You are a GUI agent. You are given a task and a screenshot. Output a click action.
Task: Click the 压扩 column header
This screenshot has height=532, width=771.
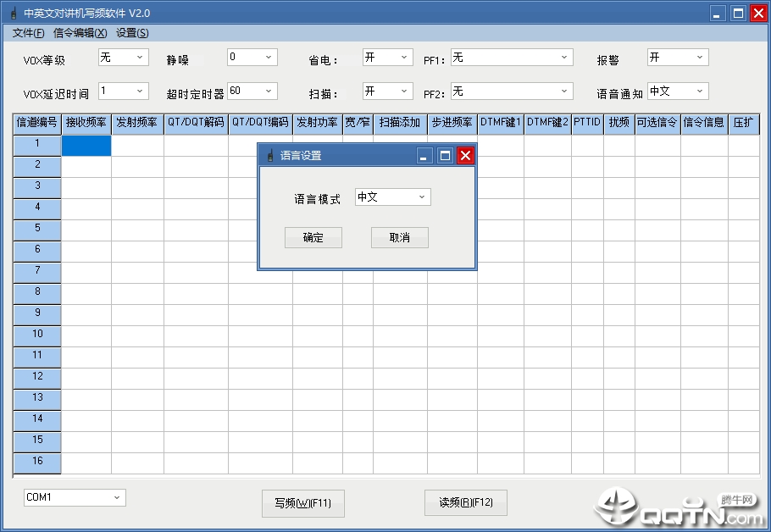[744, 124]
